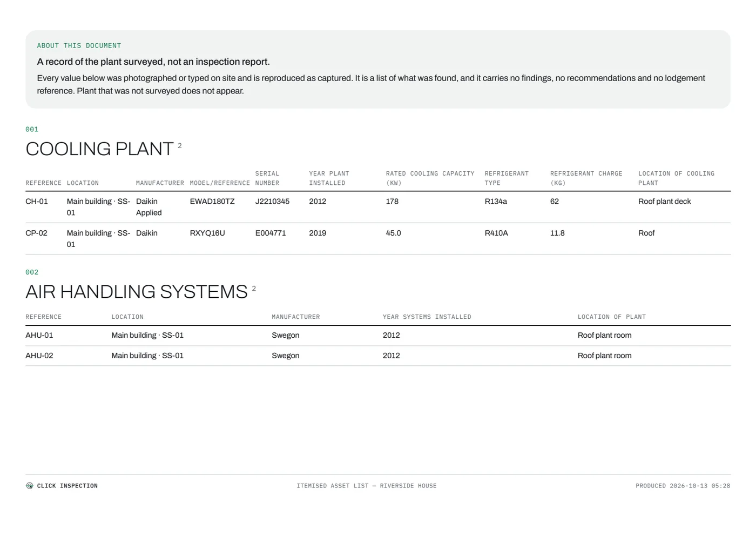
Task: Select serial number E004771
Action: pyautogui.click(x=271, y=233)
